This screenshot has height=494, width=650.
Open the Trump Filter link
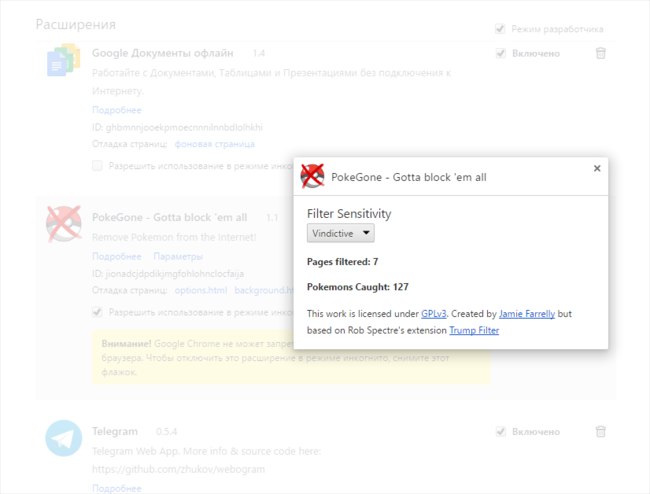tap(474, 330)
